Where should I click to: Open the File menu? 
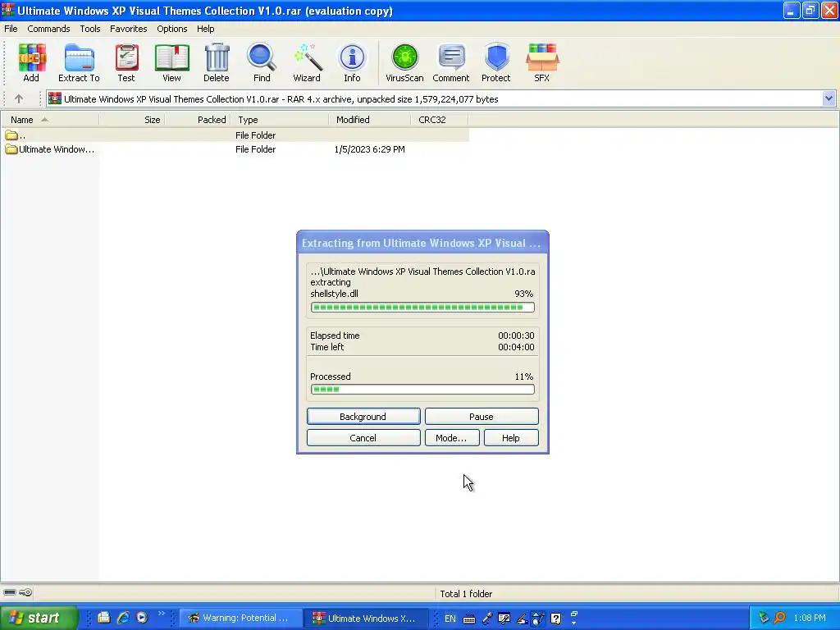tap(11, 29)
